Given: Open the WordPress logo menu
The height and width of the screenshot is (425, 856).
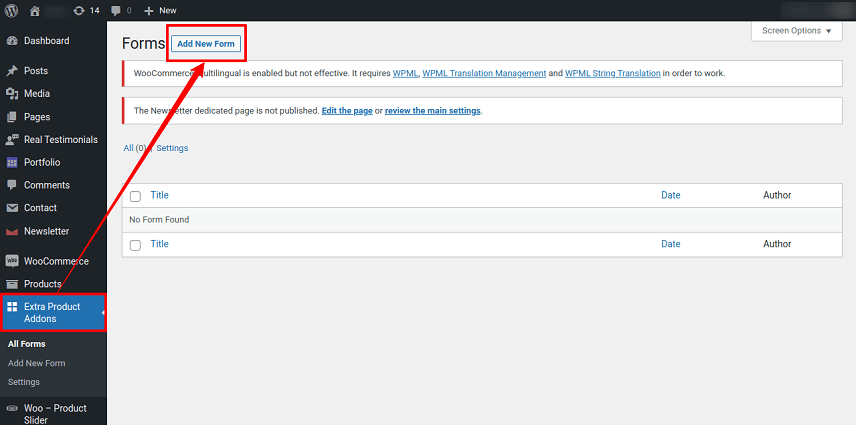Looking at the screenshot, I should tap(11, 10).
